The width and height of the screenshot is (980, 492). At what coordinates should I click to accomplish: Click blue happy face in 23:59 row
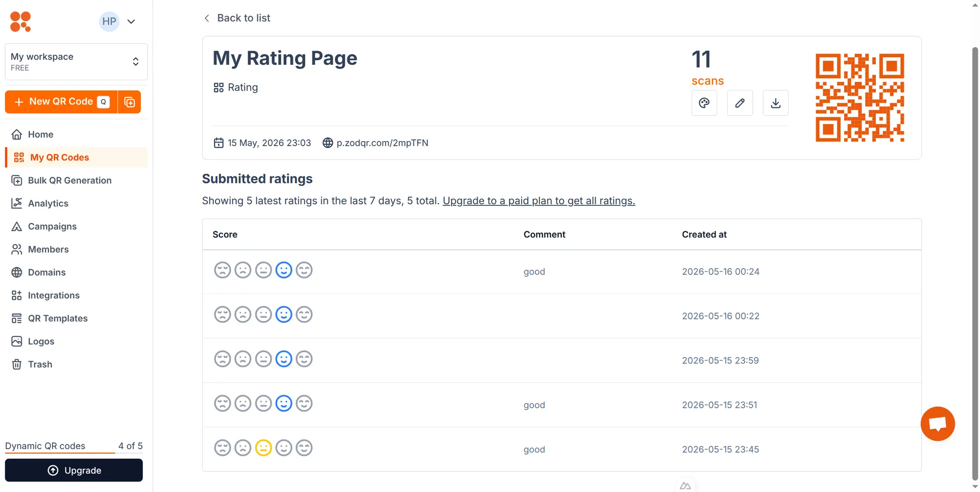[x=284, y=359]
